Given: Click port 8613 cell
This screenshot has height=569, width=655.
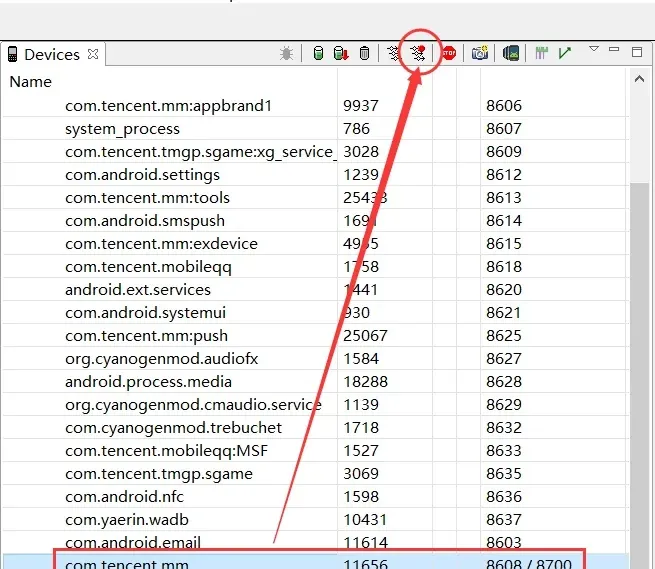Looking at the screenshot, I should coord(504,198).
